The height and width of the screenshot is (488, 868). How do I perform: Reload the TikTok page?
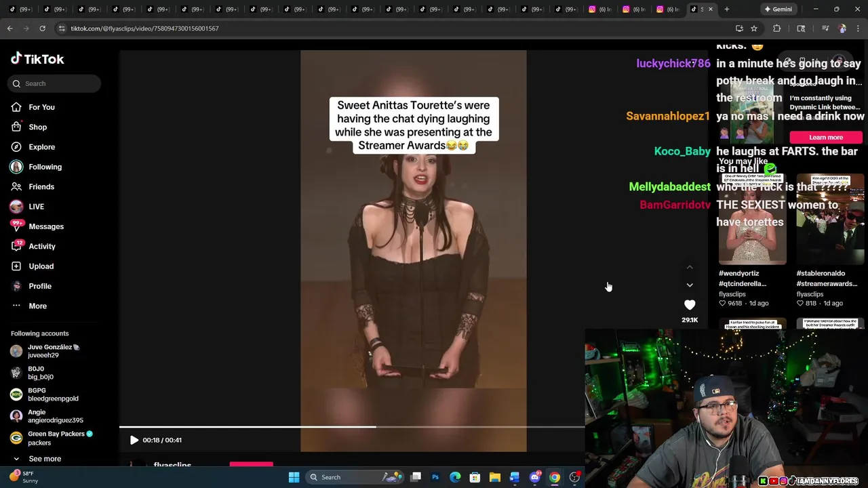click(x=42, y=28)
